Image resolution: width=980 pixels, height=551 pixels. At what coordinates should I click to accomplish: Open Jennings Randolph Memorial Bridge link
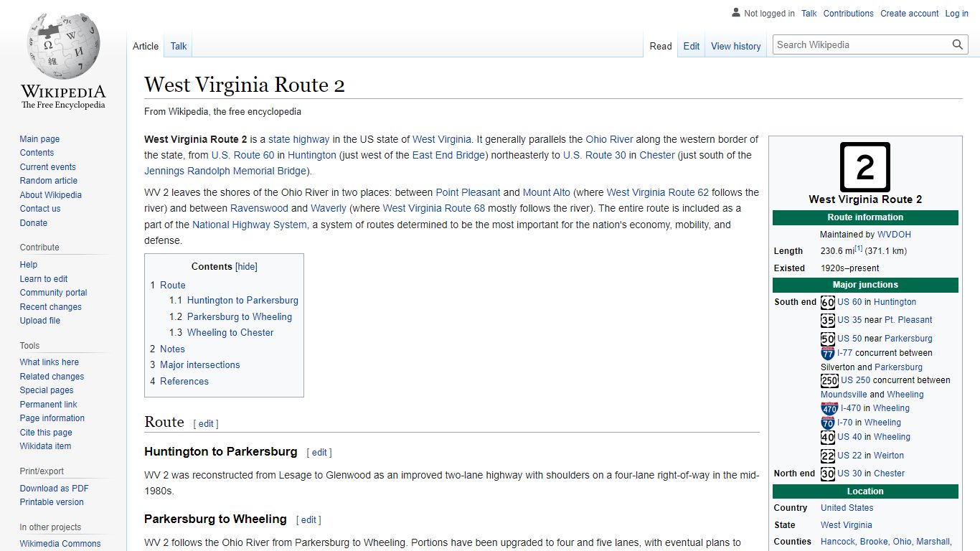[x=225, y=171]
